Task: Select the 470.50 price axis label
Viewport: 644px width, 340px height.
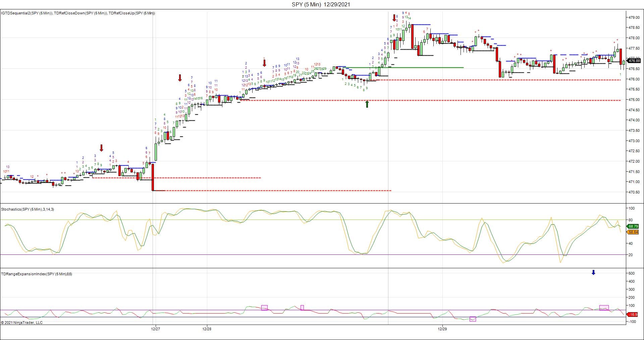Action: point(634,192)
